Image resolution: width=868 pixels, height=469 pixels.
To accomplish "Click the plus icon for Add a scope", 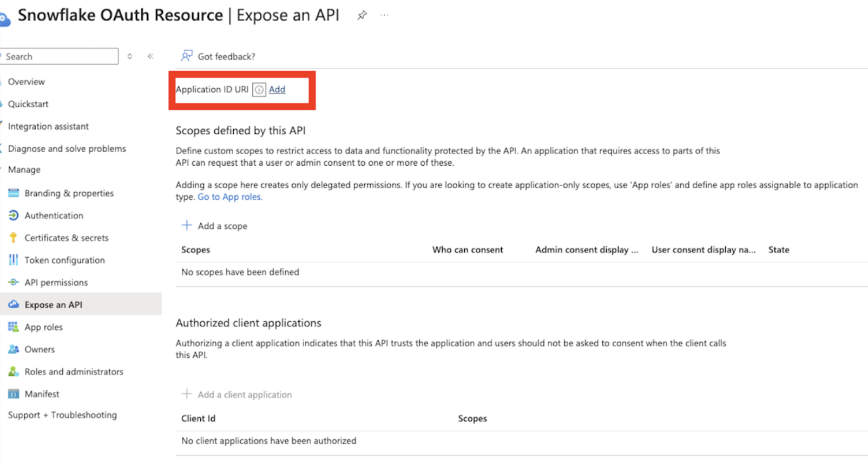I will 187,225.
